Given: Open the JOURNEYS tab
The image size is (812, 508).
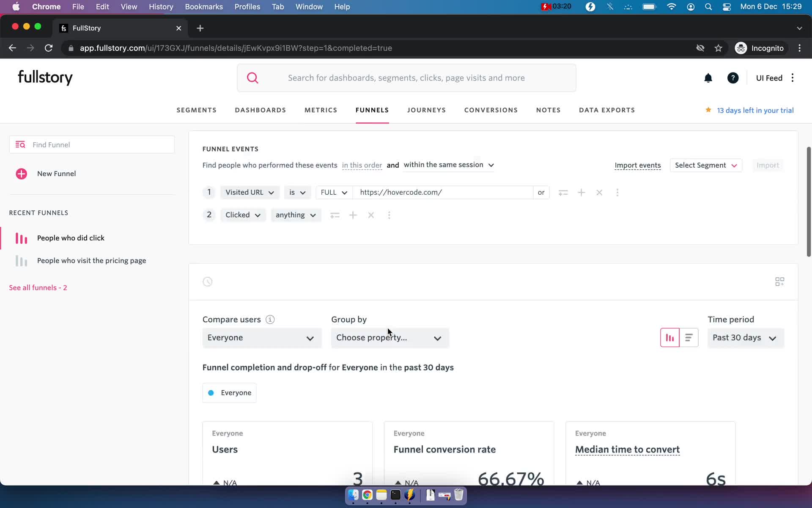Looking at the screenshot, I should 427,110.
